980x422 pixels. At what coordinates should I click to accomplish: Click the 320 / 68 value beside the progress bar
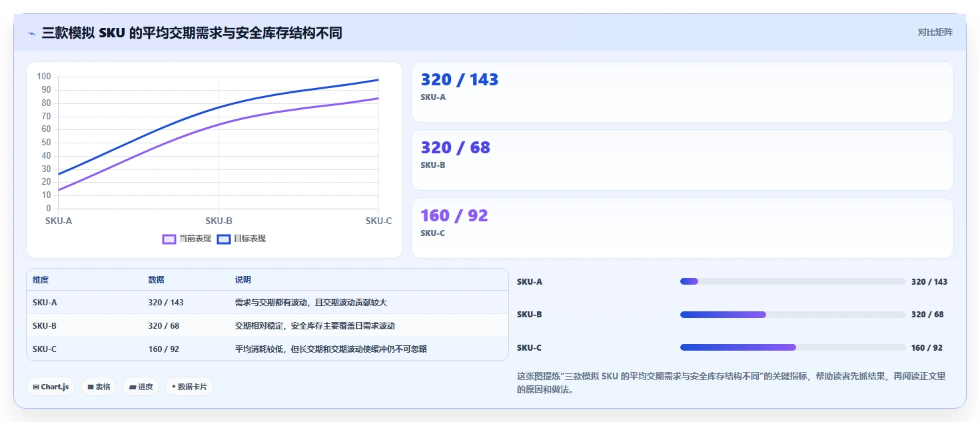point(927,315)
